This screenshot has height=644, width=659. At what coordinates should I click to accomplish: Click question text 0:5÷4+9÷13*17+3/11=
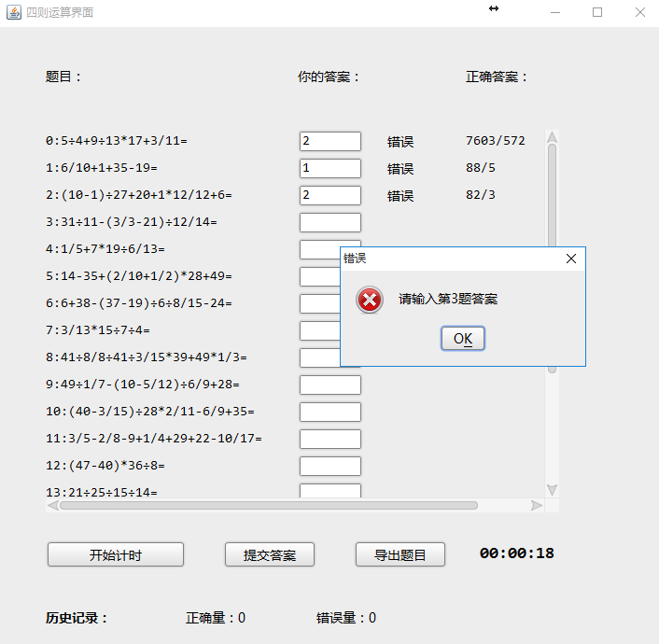click(117, 141)
